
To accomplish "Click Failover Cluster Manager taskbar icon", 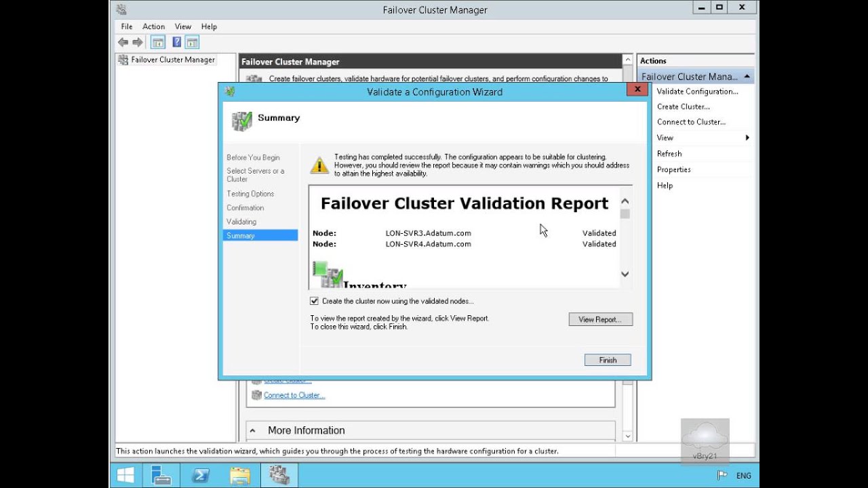I will point(279,475).
